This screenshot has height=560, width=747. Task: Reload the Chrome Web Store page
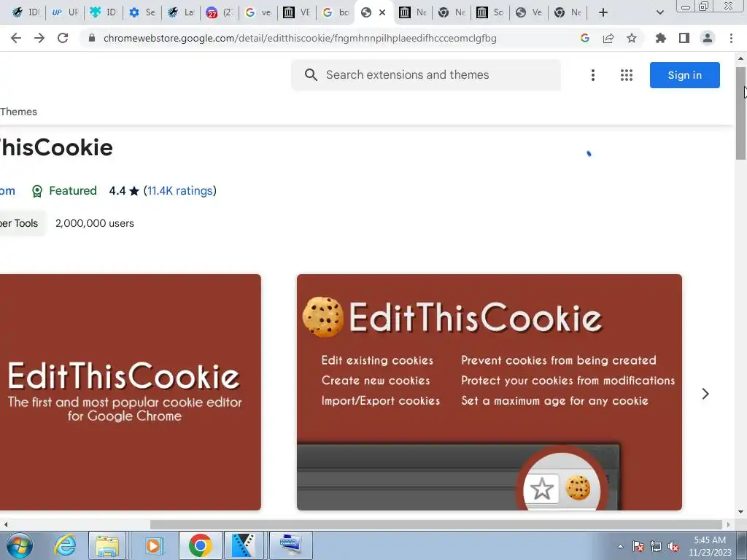(63, 38)
